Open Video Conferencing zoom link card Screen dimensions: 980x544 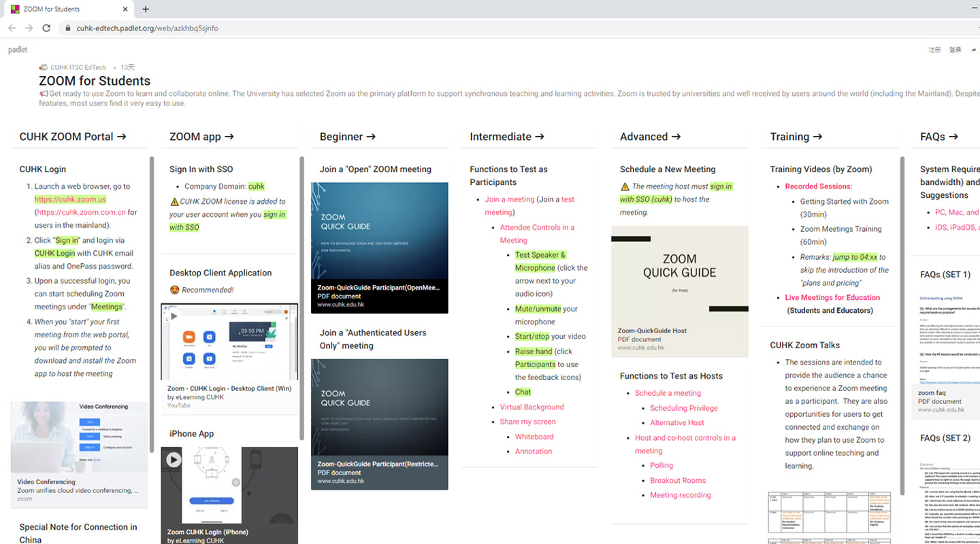(x=79, y=454)
